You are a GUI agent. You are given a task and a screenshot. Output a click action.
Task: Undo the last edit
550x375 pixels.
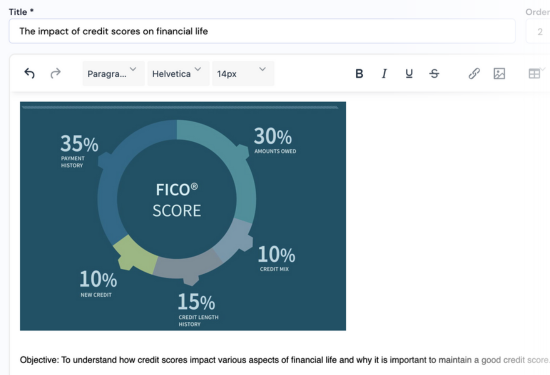[x=29, y=74]
